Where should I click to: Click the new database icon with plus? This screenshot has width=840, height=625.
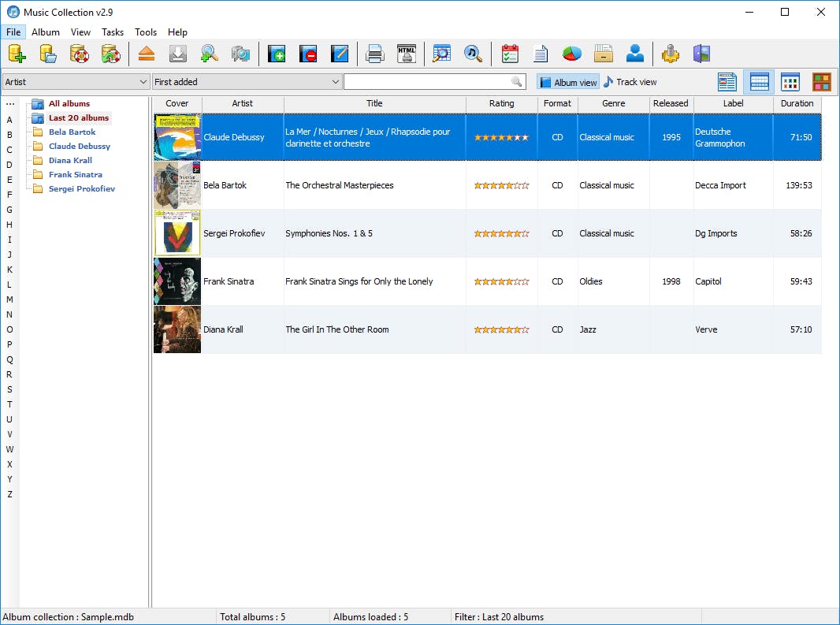click(x=17, y=54)
